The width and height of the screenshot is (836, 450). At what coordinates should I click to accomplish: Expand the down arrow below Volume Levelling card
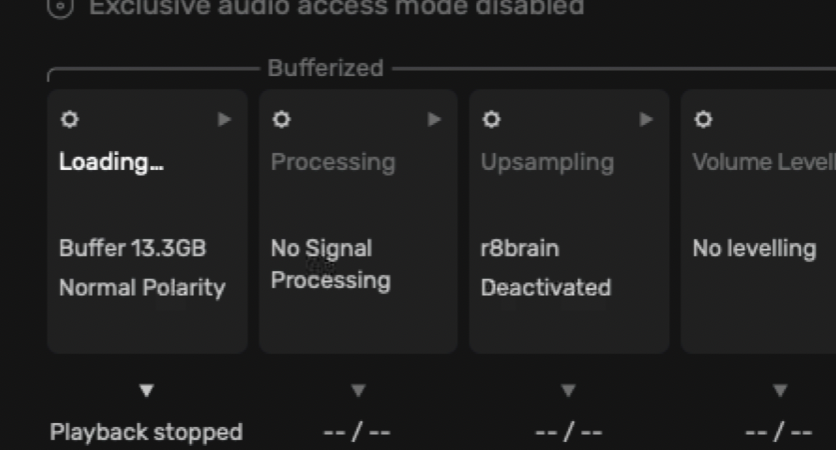coord(780,391)
